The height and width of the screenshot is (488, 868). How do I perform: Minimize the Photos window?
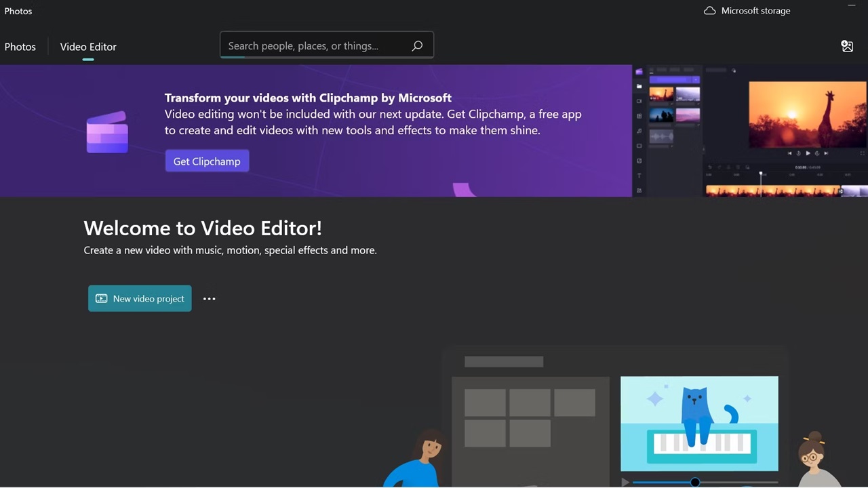(852, 5)
